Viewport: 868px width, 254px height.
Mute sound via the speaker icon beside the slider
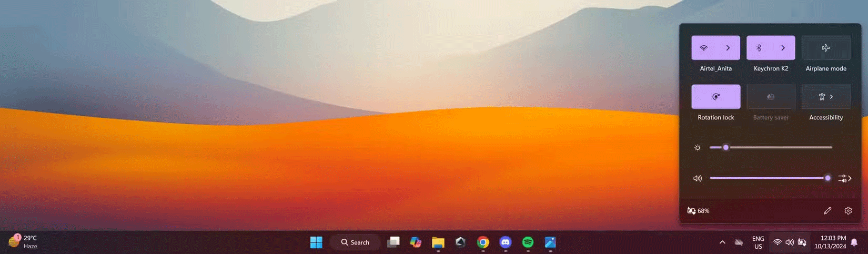698,178
